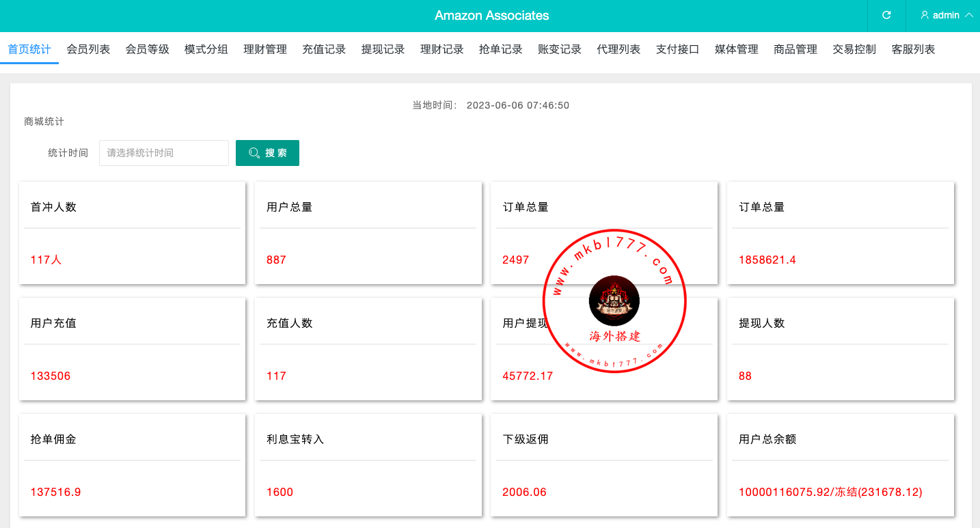This screenshot has height=528, width=980.
Task: Click the 1858621.4 order amount value
Action: (767, 260)
